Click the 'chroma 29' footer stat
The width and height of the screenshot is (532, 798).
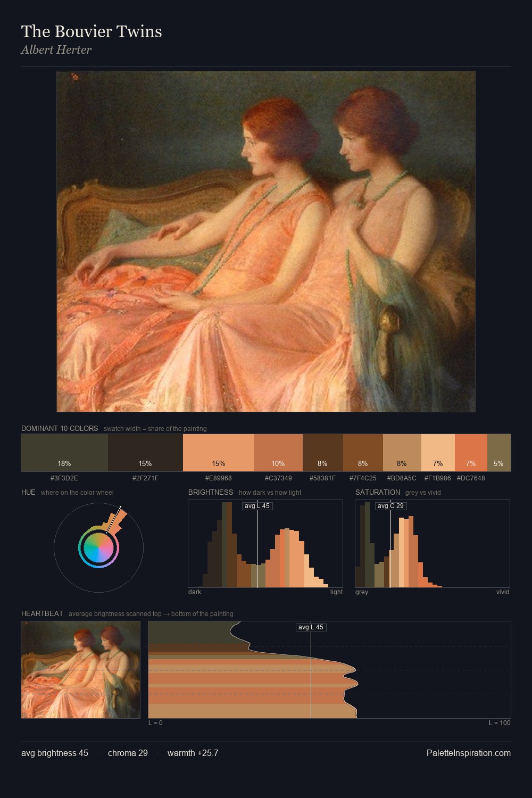click(x=128, y=753)
